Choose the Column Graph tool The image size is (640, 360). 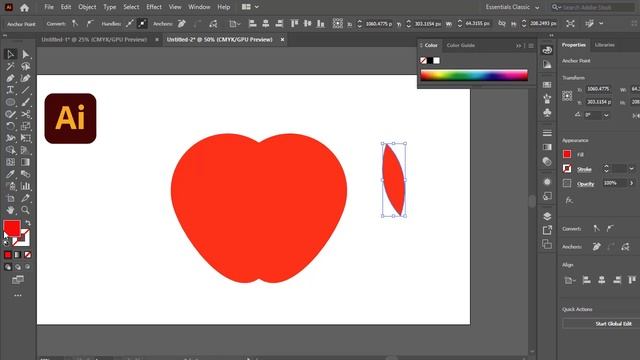pos(25,186)
